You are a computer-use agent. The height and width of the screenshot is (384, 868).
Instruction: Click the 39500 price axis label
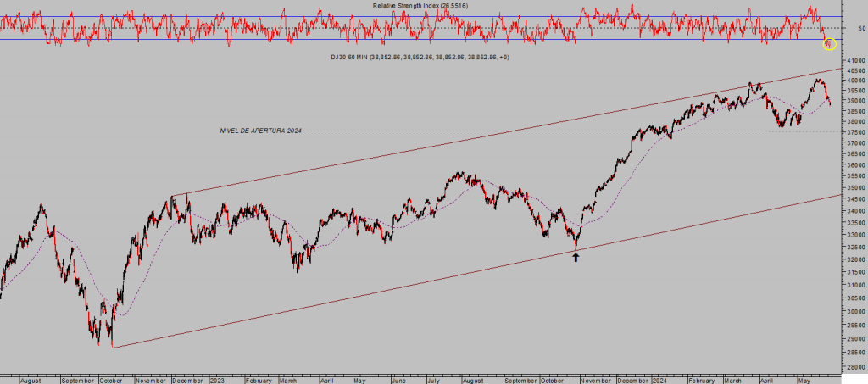click(x=856, y=92)
